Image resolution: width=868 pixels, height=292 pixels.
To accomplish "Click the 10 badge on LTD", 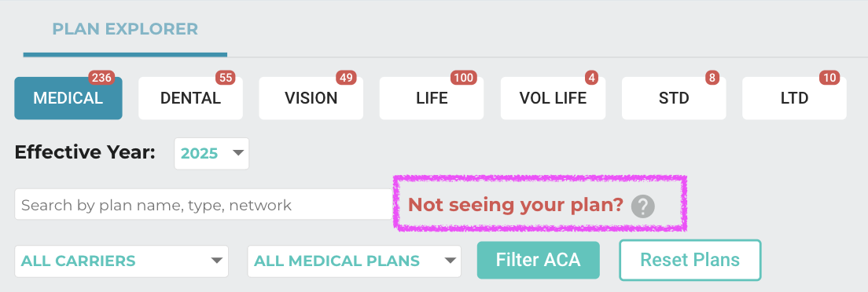I will coord(829,78).
